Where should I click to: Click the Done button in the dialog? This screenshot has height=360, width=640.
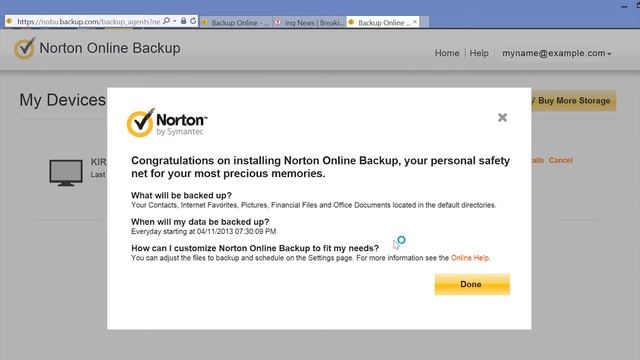(472, 284)
